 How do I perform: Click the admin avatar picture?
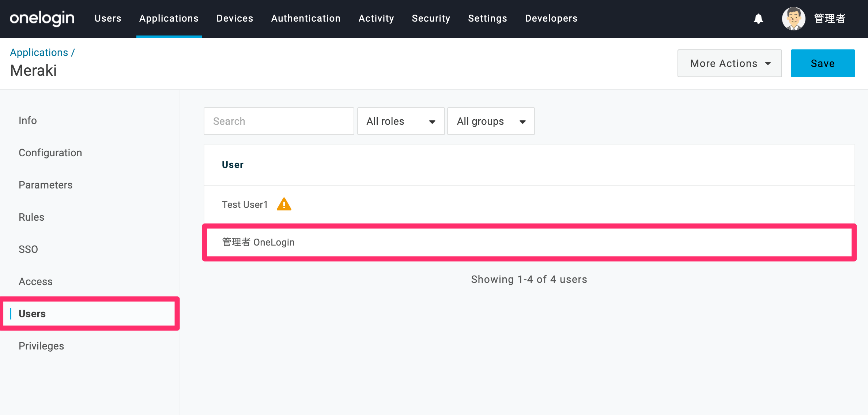click(x=793, y=19)
